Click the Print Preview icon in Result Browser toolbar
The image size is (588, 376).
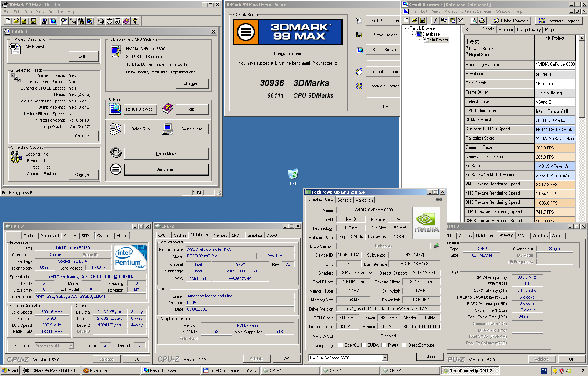tap(474, 20)
